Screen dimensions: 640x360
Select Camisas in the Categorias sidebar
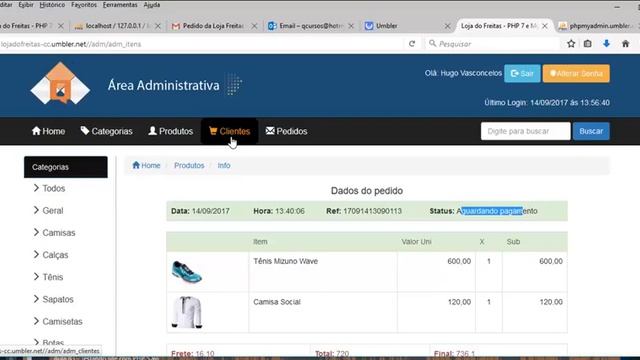tap(59, 233)
